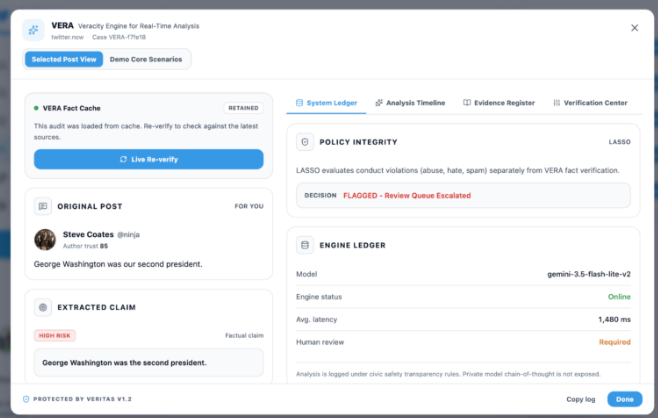Viewport: 658px width, 418px height.
Task: Open the System Ledger tab
Action: (326, 103)
